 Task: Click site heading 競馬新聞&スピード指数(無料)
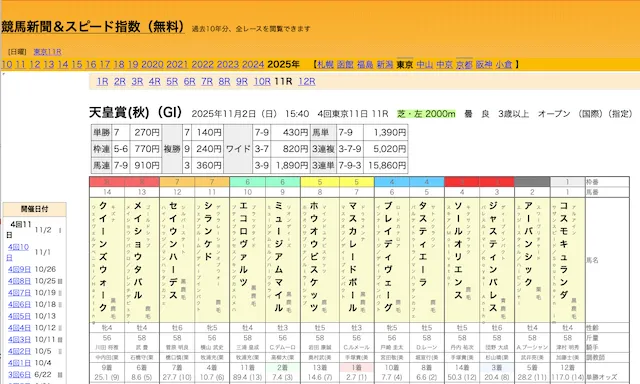(93, 27)
